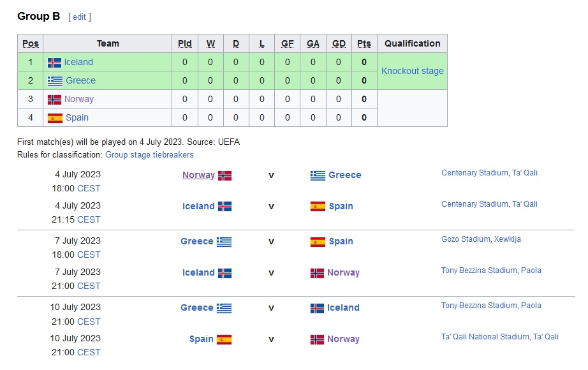Click Centenary Stadium link for Iceland v Spain
This screenshot has height=370, width=588.
[x=489, y=204]
